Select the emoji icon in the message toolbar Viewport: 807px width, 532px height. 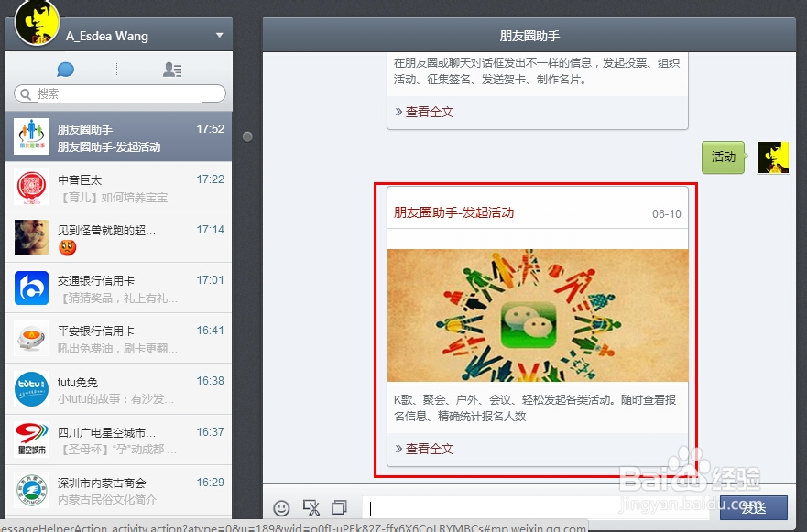click(281, 507)
